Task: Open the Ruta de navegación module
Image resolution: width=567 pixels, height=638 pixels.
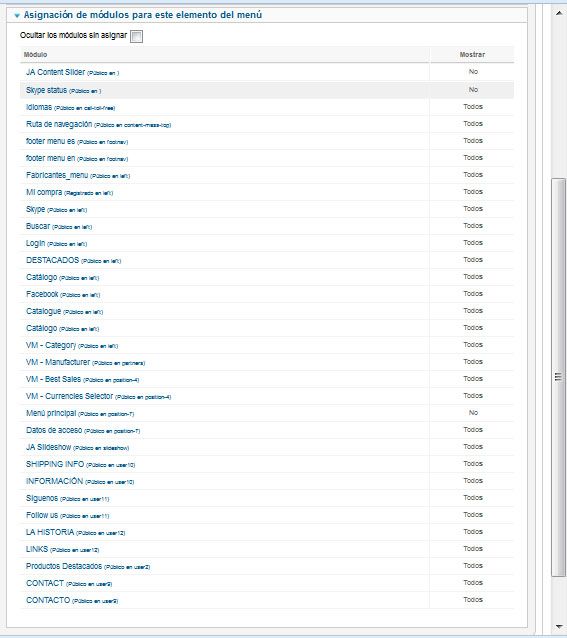Action: (59, 124)
